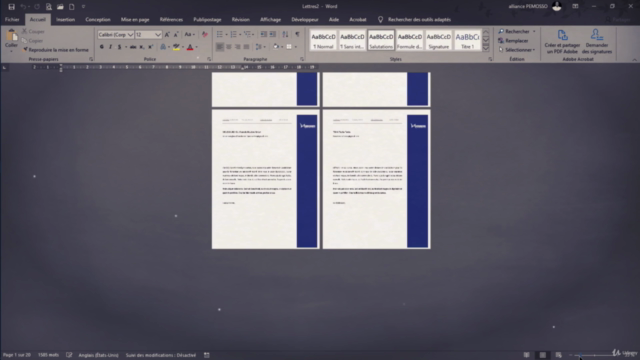This screenshot has width=640, height=360.
Task: Click the new document icon in quick access
Action: click(x=71, y=7)
